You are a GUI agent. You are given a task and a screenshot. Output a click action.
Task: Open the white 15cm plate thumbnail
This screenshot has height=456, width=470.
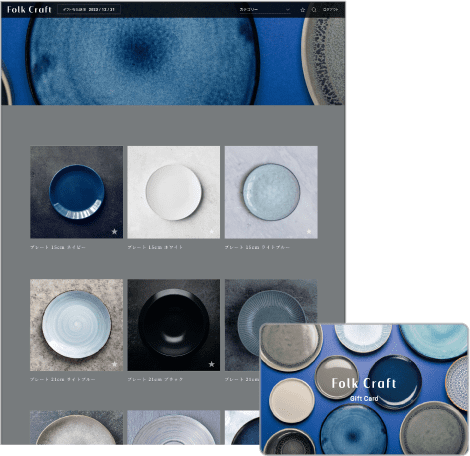[174, 192]
